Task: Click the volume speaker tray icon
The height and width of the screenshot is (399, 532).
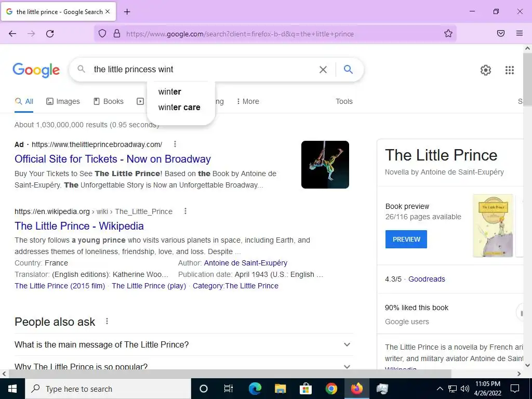Action: point(465,389)
